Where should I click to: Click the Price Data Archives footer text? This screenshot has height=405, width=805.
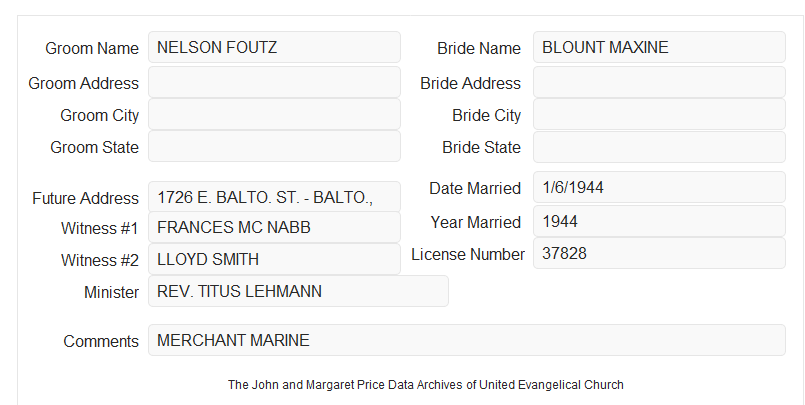(426, 385)
